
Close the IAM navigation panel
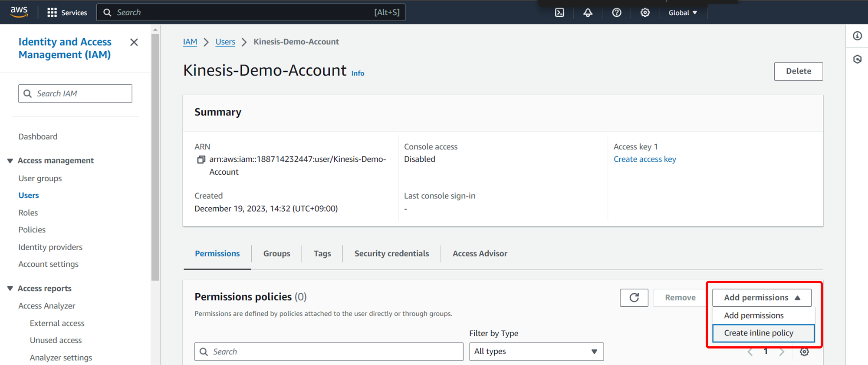[134, 42]
